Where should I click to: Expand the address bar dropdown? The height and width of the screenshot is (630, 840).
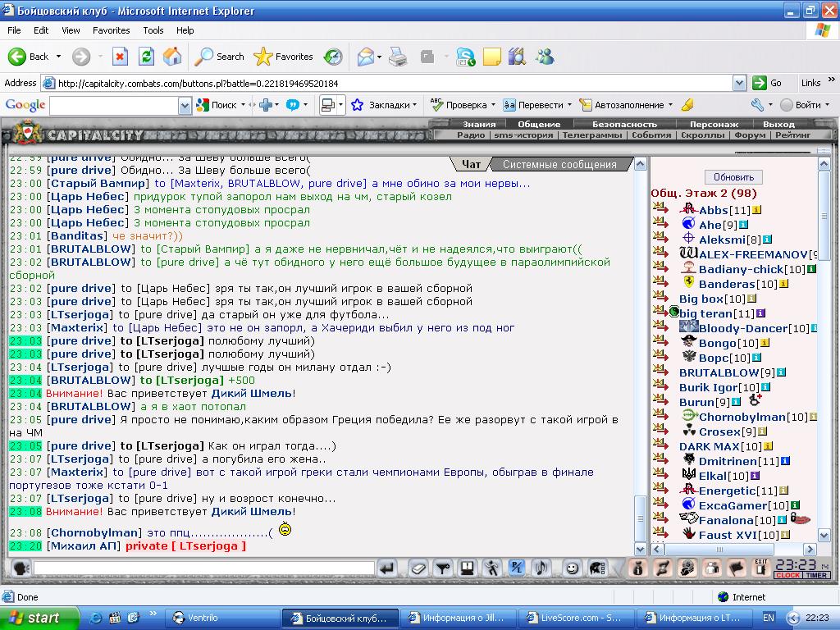(x=739, y=83)
